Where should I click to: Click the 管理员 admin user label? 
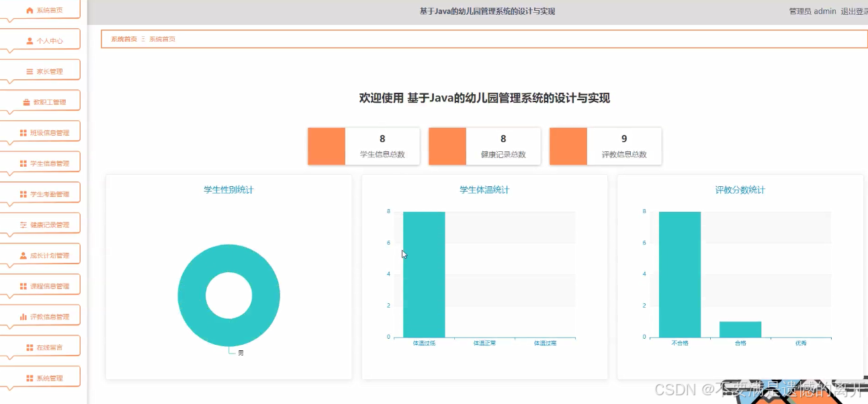click(x=812, y=11)
